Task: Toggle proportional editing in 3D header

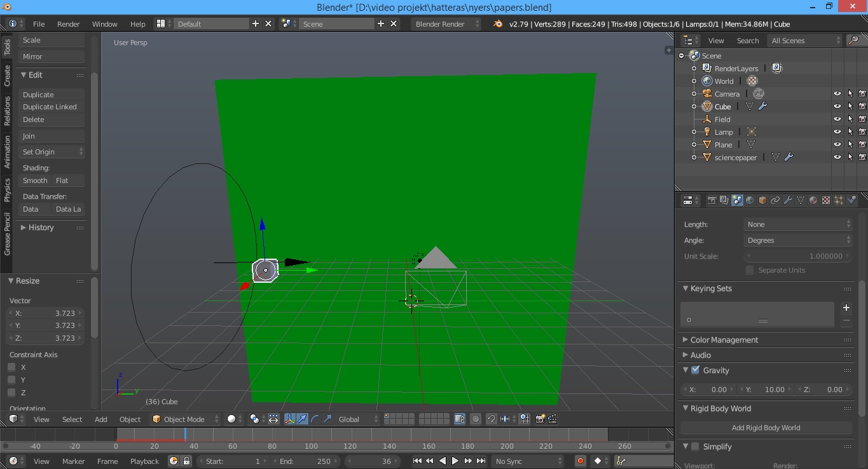Action: coord(476,419)
